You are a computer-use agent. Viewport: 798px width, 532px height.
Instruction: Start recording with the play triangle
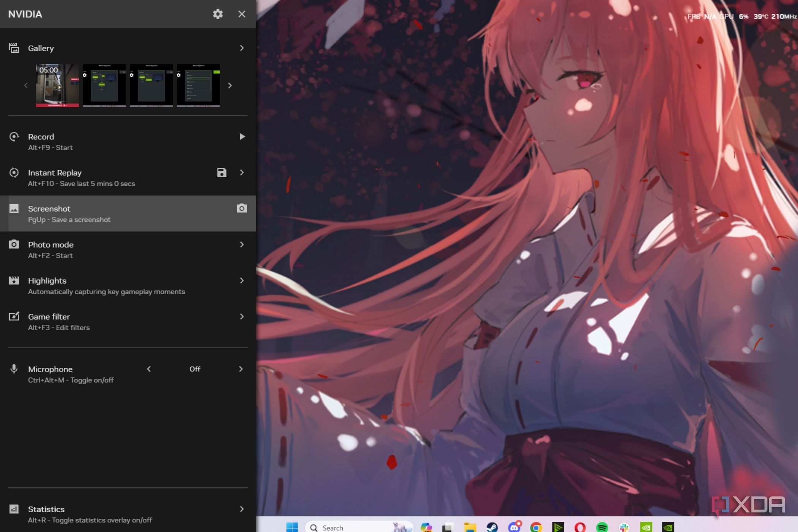tap(242, 136)
